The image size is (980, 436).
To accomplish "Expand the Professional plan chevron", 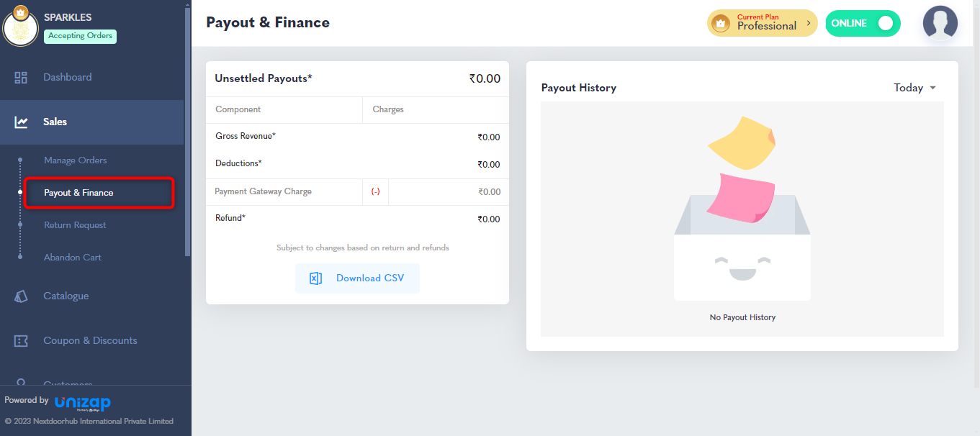I will click(809, 24).
